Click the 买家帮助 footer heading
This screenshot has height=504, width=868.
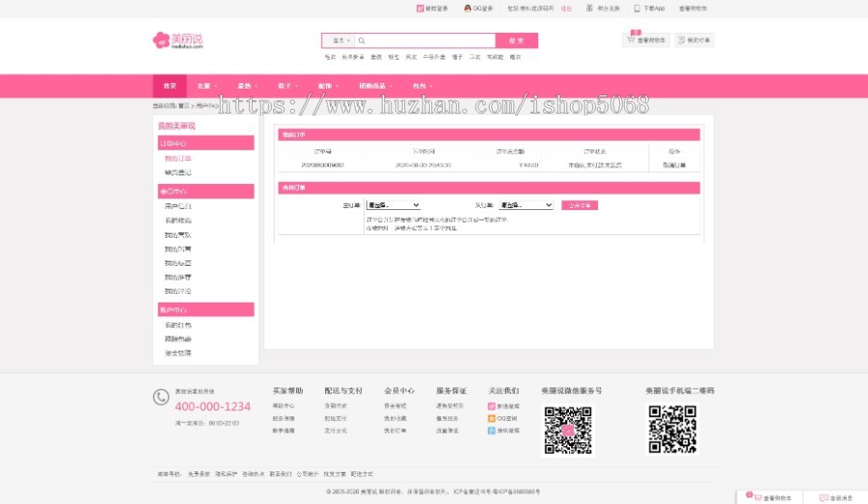pos(287,390)
